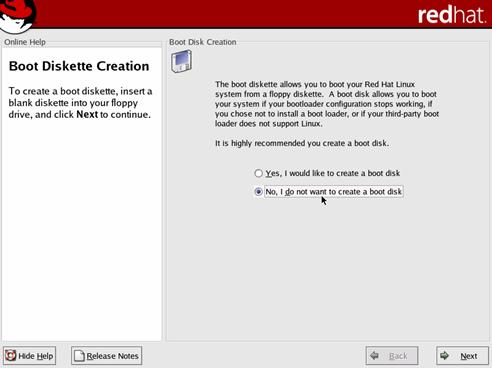492x368 pixels.
Task: Select "No, I do not want to create a boot disk"
Action: click(x=328, y=192)
